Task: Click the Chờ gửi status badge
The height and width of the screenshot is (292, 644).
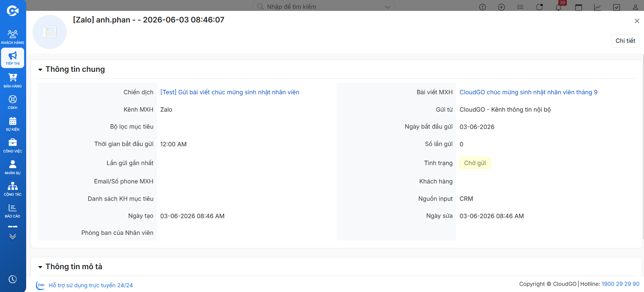Action: tap(475, 163)
